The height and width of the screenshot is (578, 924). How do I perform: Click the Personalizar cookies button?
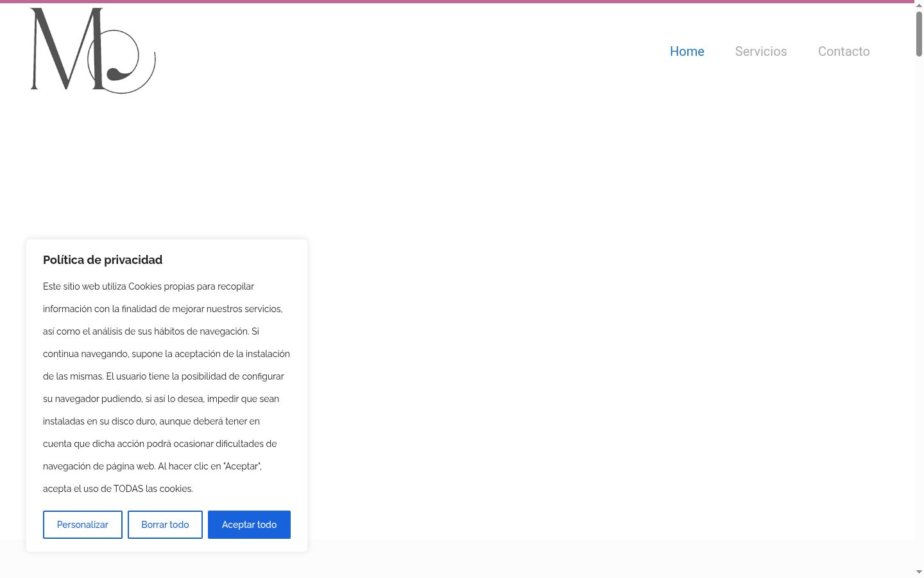(x=83, y=525)
